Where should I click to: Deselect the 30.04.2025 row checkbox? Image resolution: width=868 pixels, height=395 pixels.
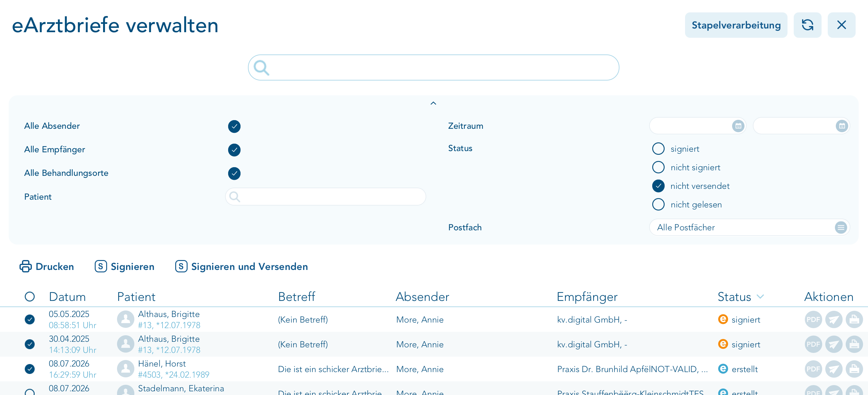[x=30, y=344]
